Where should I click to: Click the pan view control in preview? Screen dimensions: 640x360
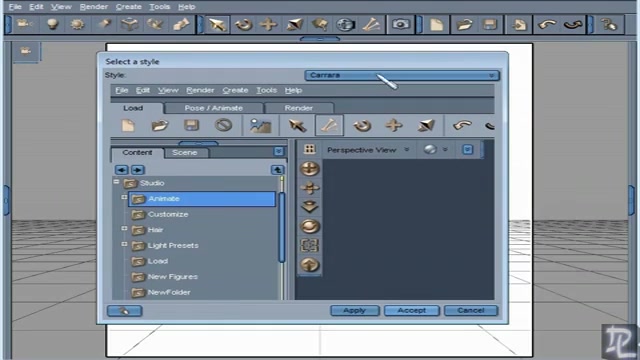coord(310,188)
